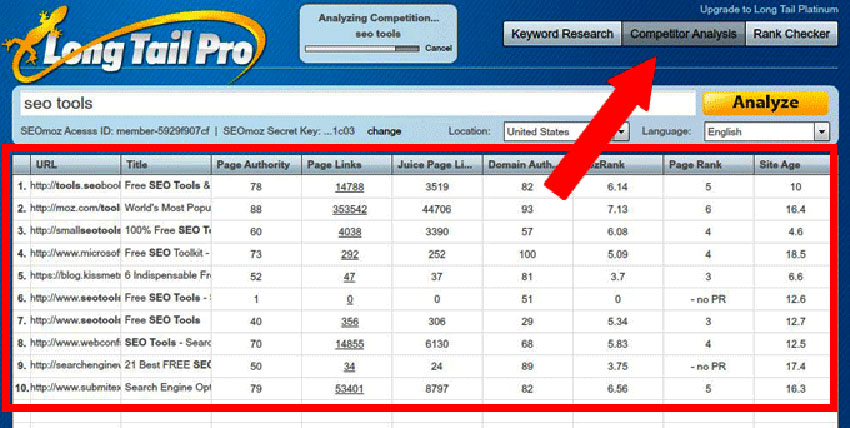Click Juice Page Links value 8797
850x428 pixels.
pyautogui.click(x=436, y=389)
